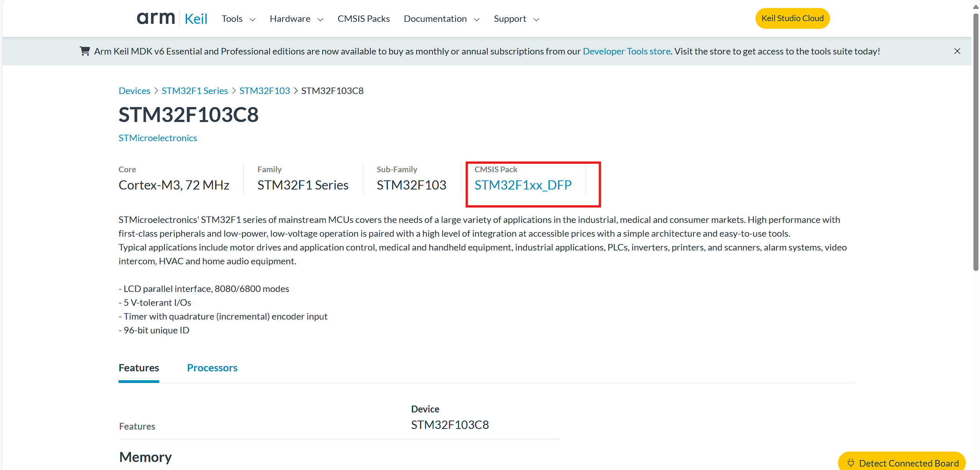Screen dimensions: 980x470
Task: Expand the Hardware menu chevron
Action: tap(320, 20)
